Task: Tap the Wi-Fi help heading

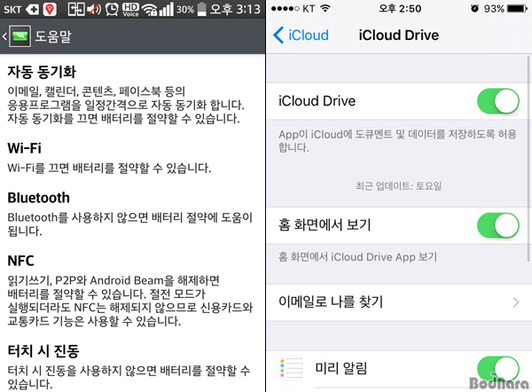Action: click(x=25, y=148)
